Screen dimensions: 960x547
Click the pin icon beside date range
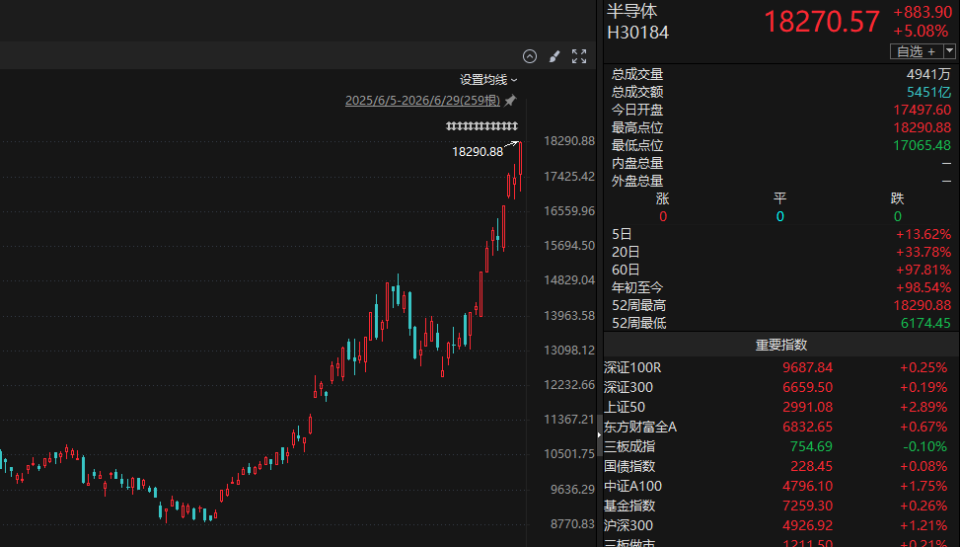coord(510,100)
